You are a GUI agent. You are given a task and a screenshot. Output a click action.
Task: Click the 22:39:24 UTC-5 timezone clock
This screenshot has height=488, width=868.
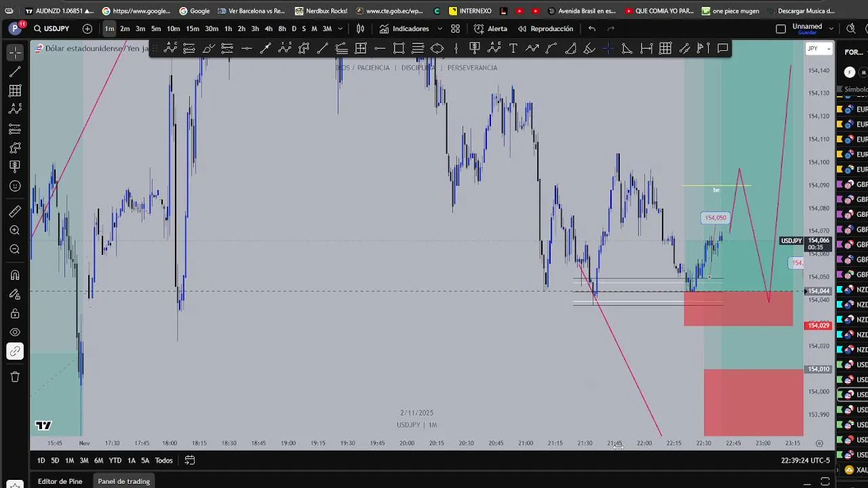coord(805,460)
